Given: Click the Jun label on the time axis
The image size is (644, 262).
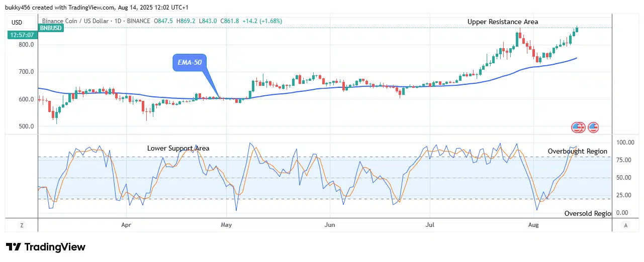Looking at the screenshot, I should pos(329,226).
